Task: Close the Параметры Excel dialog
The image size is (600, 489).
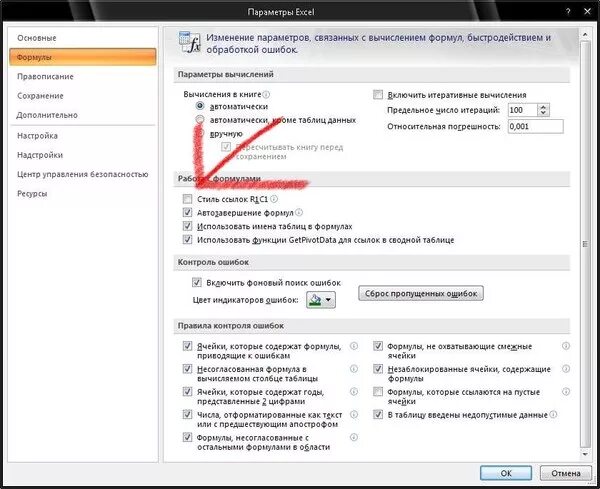Action: point(587,12)
